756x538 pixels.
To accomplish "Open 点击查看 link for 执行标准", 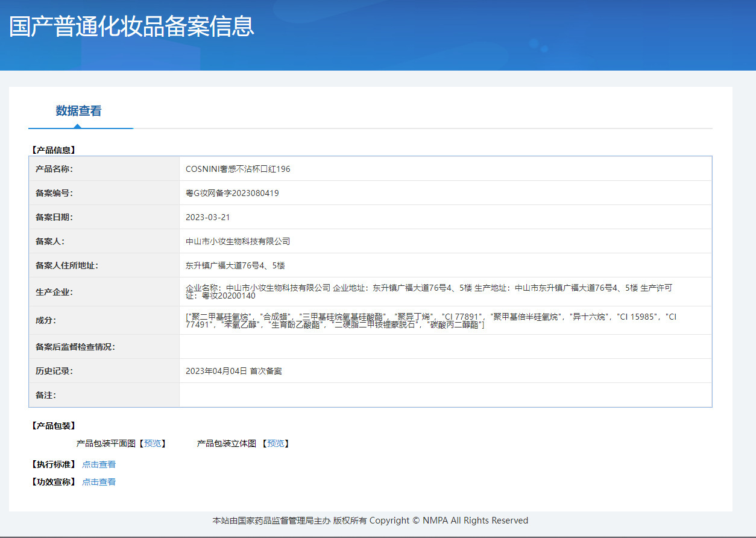I will coord(99,464).
